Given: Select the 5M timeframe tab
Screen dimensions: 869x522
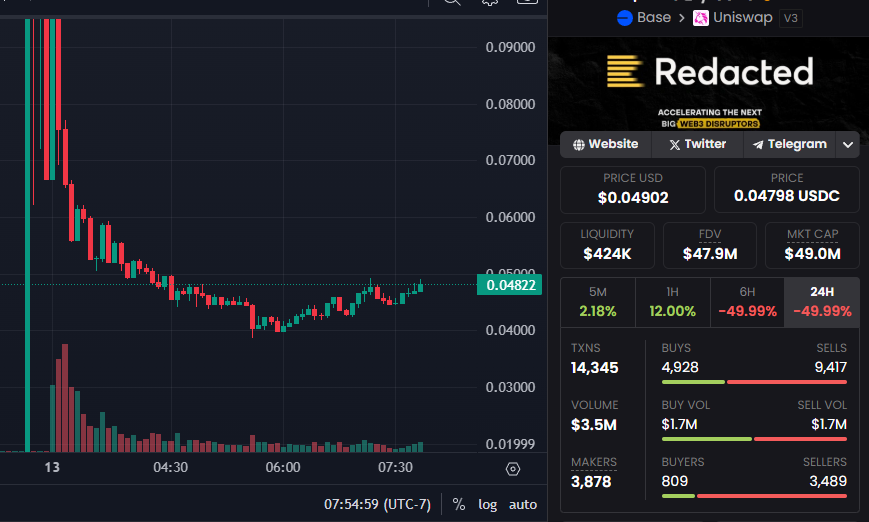Looking at the screenshot, I should (597, 303).
